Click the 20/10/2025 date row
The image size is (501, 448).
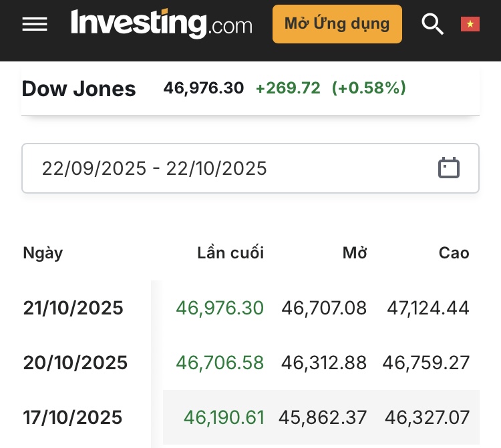pos(75,363)
